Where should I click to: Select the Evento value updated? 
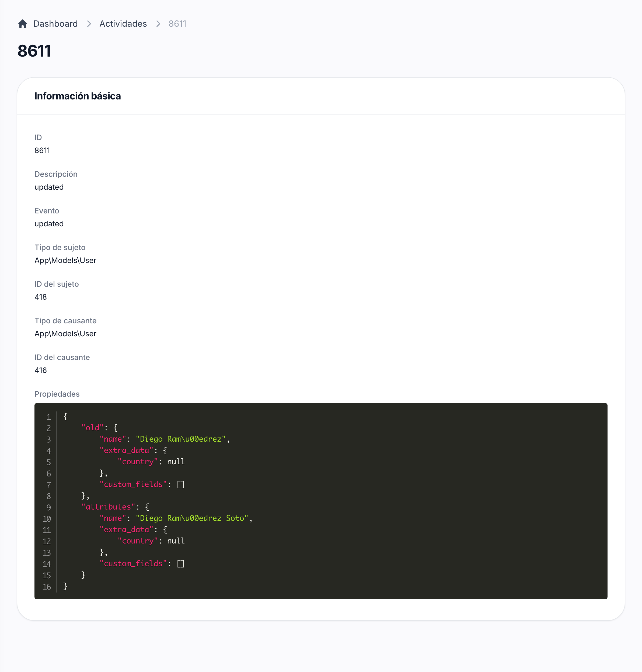[x=49, y=224]
